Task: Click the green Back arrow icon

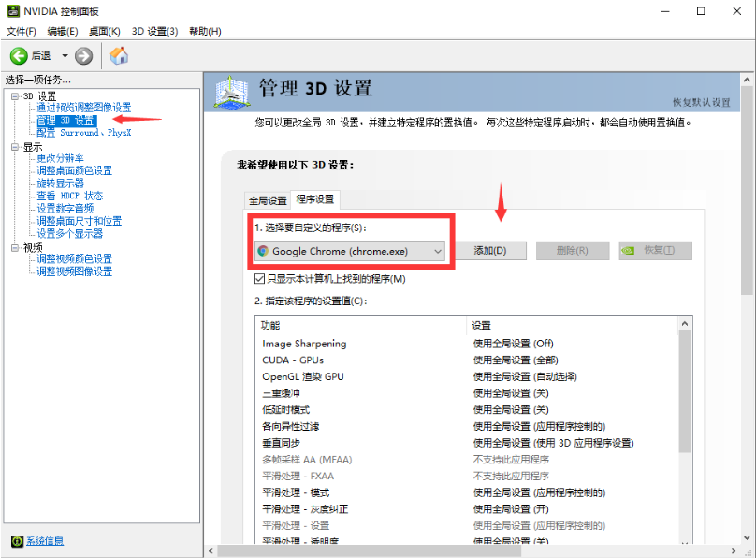Action: pyautogui.click(x=19, y=56)
